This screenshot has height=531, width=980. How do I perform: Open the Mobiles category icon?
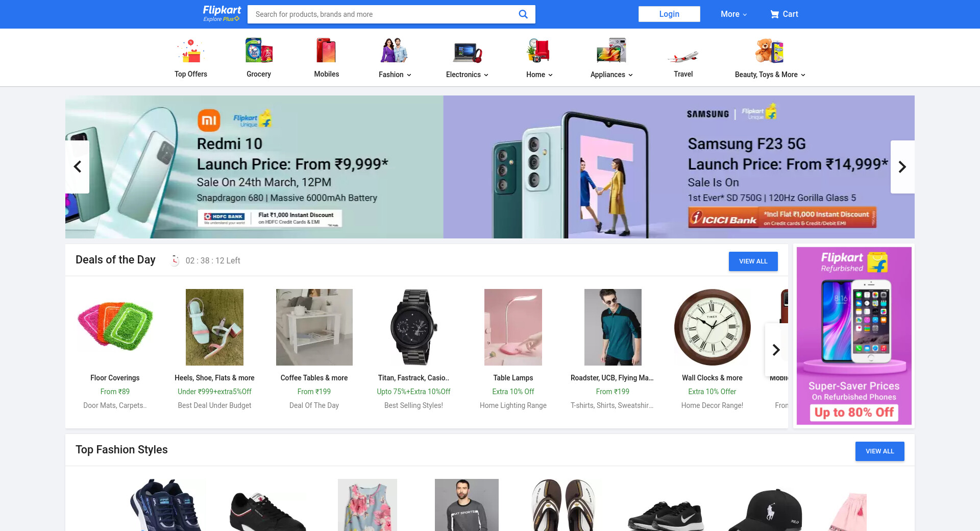(327, 51)
